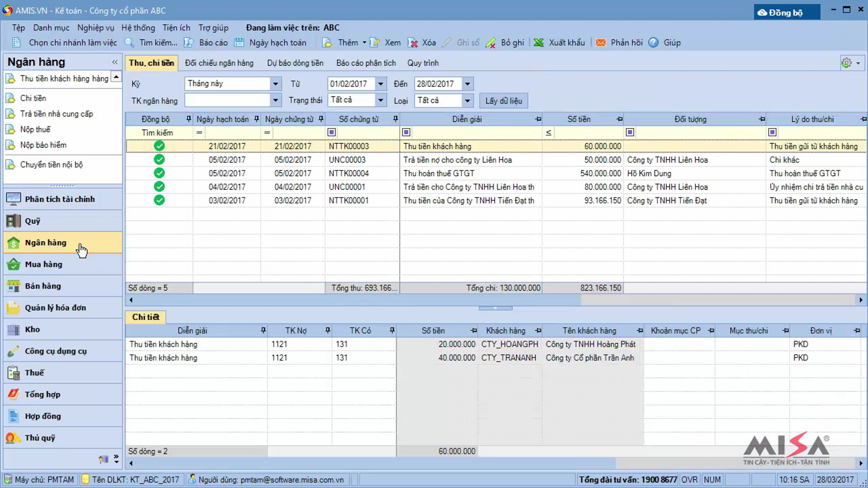The image size is (868, 488).
Task: Click the Lấy dữ liệu button
Action: [504, 100]
